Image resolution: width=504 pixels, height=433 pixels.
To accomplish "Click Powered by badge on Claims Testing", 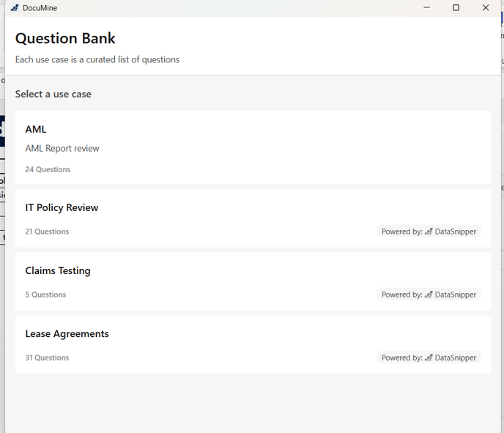I will [429, 295].
